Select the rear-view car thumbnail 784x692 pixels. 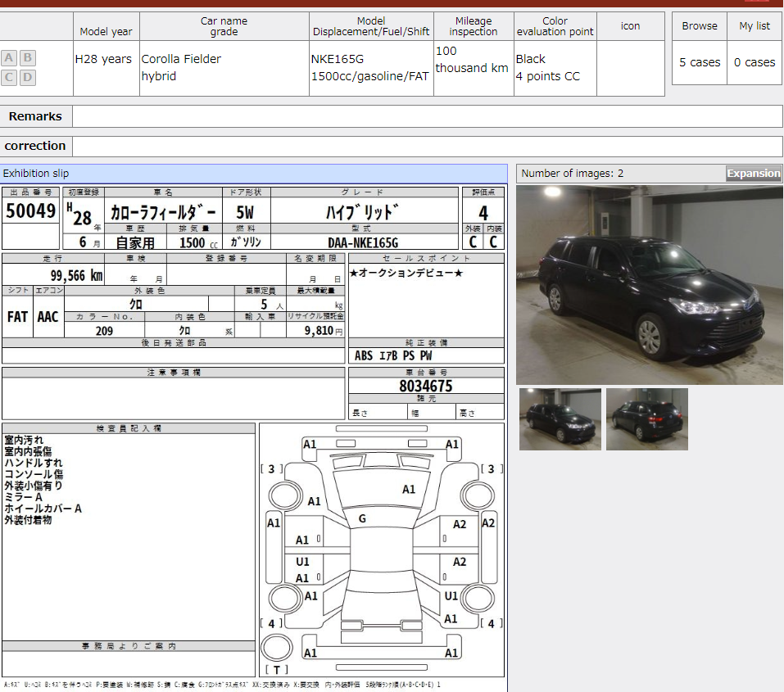pos(646,419)
